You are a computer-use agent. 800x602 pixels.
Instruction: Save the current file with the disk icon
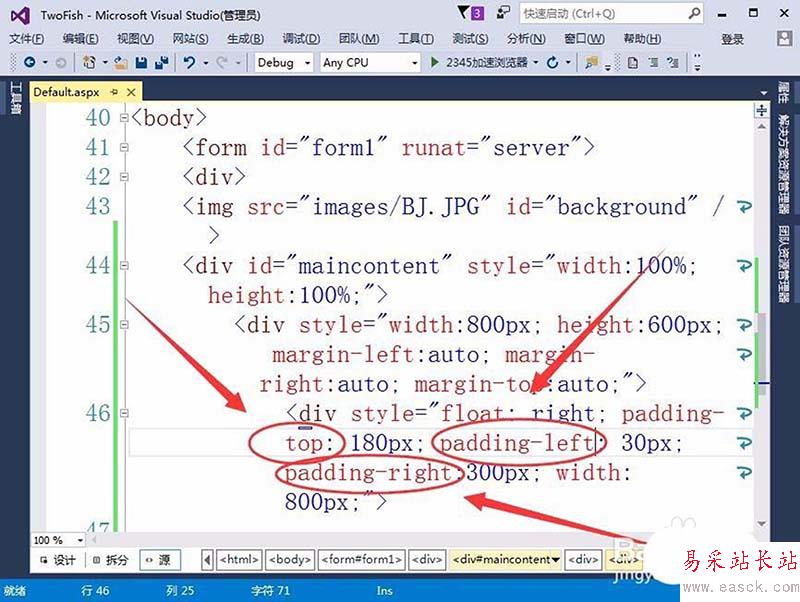141,63
